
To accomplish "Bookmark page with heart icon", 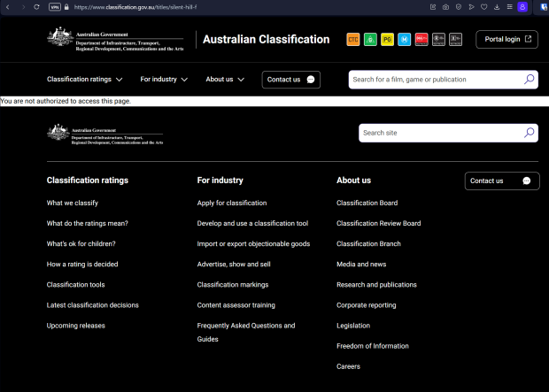I will 483,7.
